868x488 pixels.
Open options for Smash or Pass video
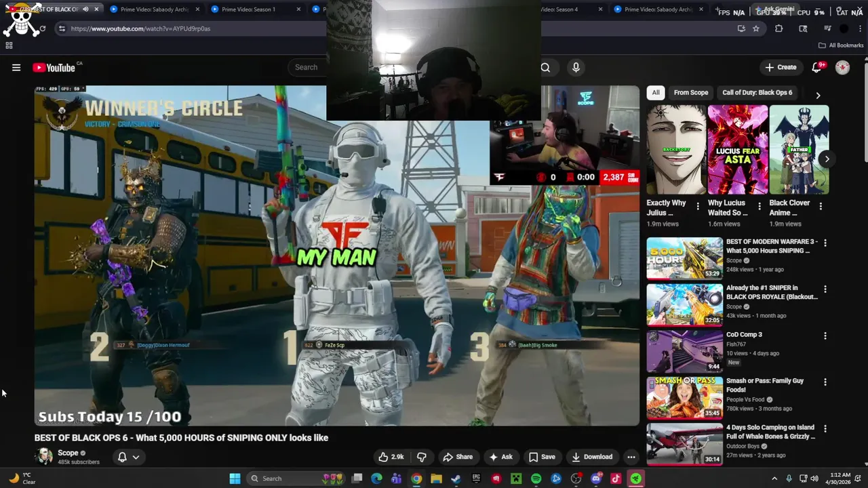click(x=825, y=382)
